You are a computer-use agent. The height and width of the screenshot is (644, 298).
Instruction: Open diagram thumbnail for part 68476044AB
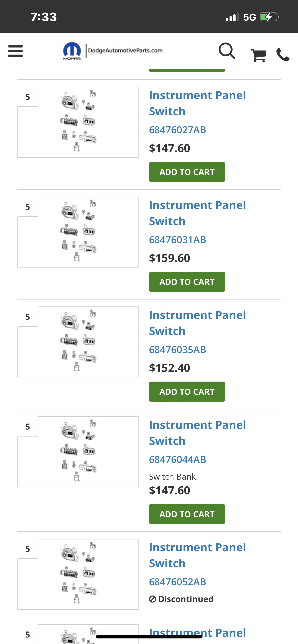click(78, 452)
